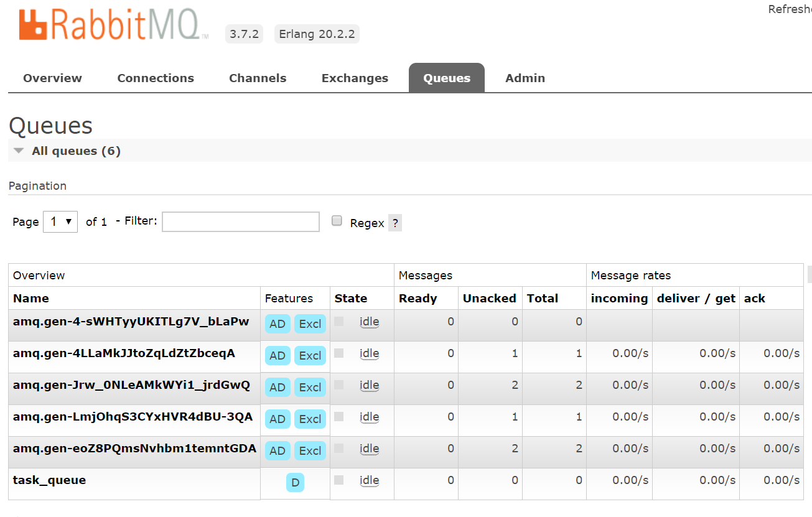Click idle state text of amq.gen-4LLaMkJJtoZqLdZtZbceqA
The height and width of the screenshot is (517, 812).
coord(369,353)
